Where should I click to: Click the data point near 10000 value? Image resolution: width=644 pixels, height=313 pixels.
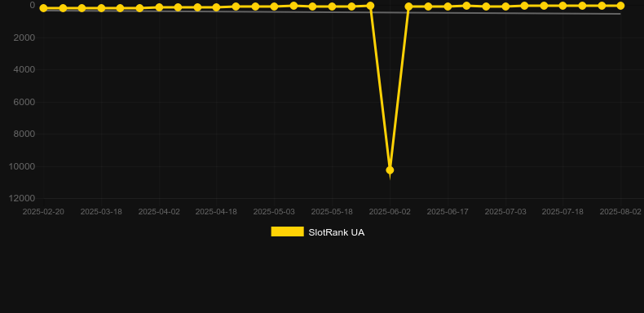pyautogui.click(x=390, y=170)
